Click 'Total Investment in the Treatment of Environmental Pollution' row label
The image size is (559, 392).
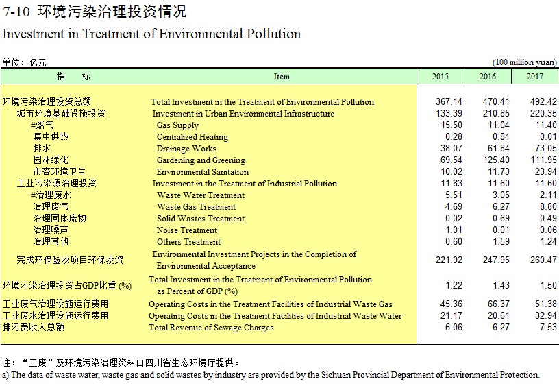point(262,102)
